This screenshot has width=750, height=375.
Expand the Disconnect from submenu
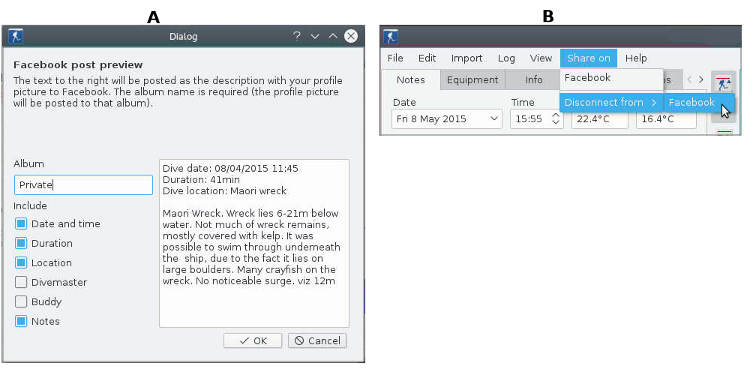[611, 102]
